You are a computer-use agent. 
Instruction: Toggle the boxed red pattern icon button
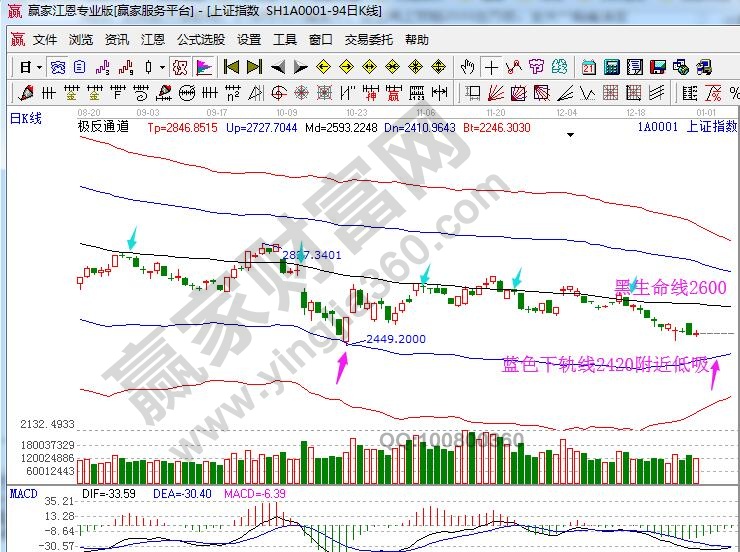180,67
